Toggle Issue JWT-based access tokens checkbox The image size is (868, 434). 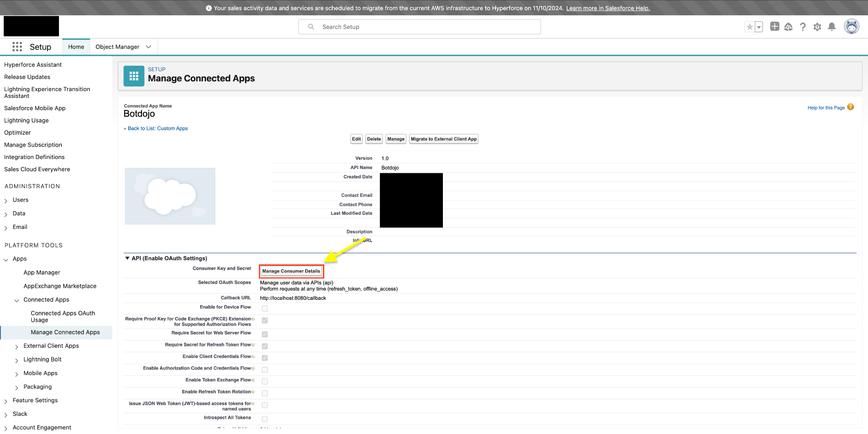[x=265, y=405]
